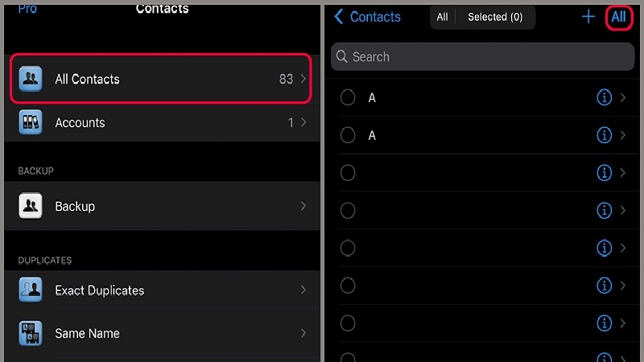644x362 pixels.
Task: Select the second contact A radio circle
Action: coord(348,135)
